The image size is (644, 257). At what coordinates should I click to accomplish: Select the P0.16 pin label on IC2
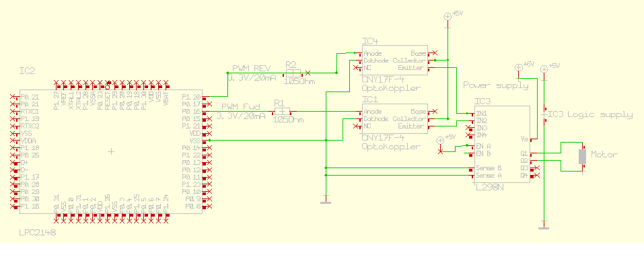(191, 112)
